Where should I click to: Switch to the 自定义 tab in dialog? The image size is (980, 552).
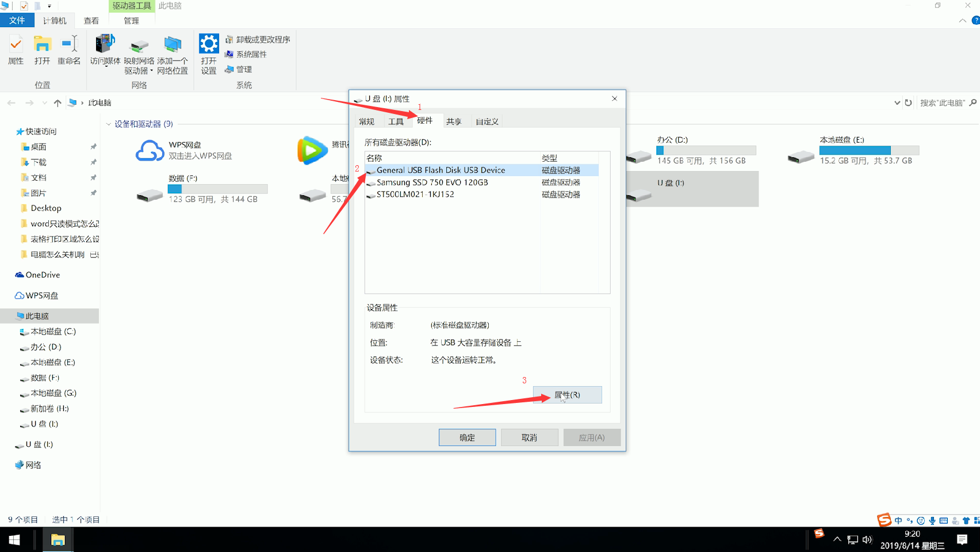coord(487,121)
